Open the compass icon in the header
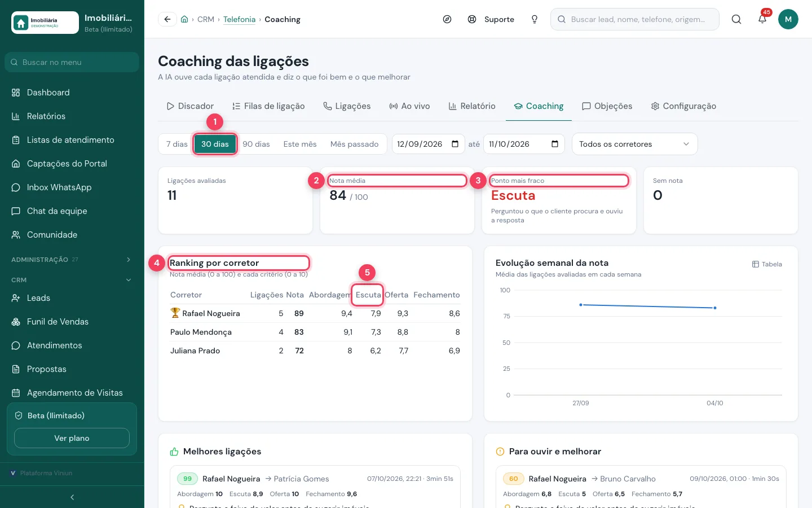The width and height of the screenshot is (812, 508). point(447,19)
